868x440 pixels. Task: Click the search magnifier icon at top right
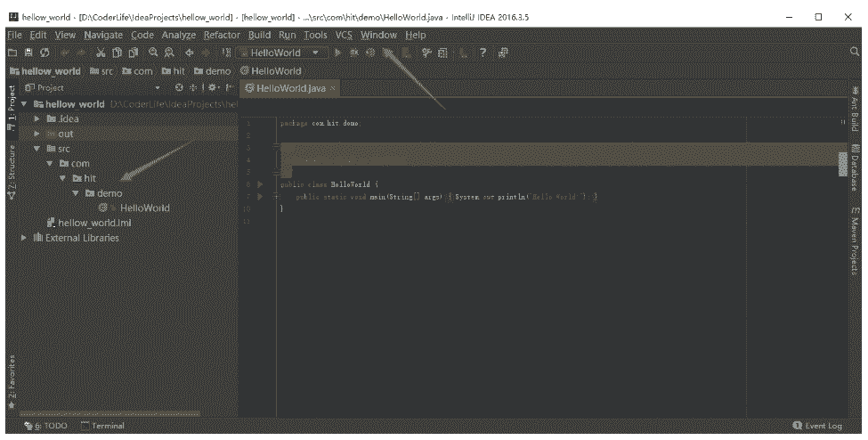(x=855, y=53)
